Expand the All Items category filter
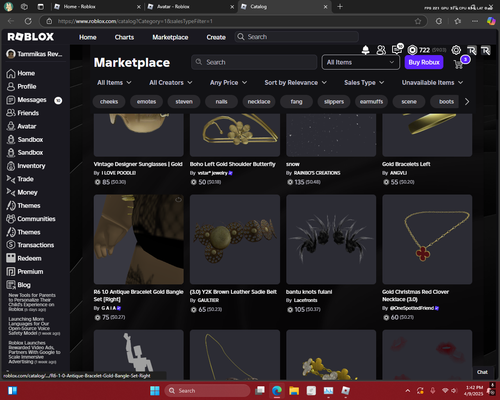 (x=114, y=83)
